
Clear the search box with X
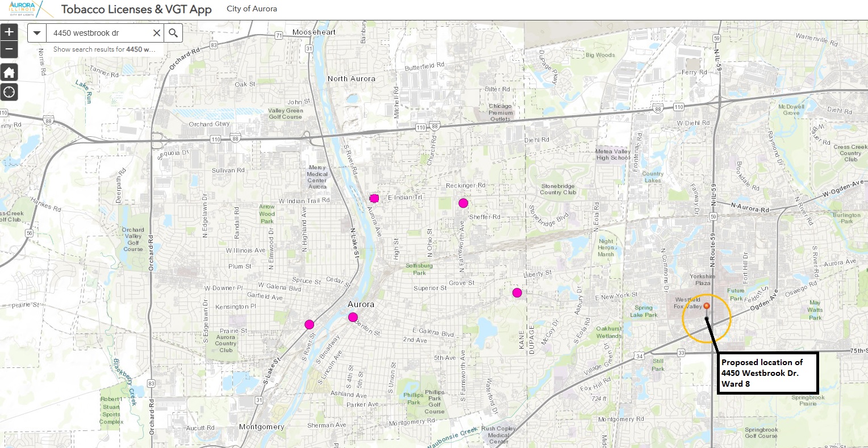point(157,33)
